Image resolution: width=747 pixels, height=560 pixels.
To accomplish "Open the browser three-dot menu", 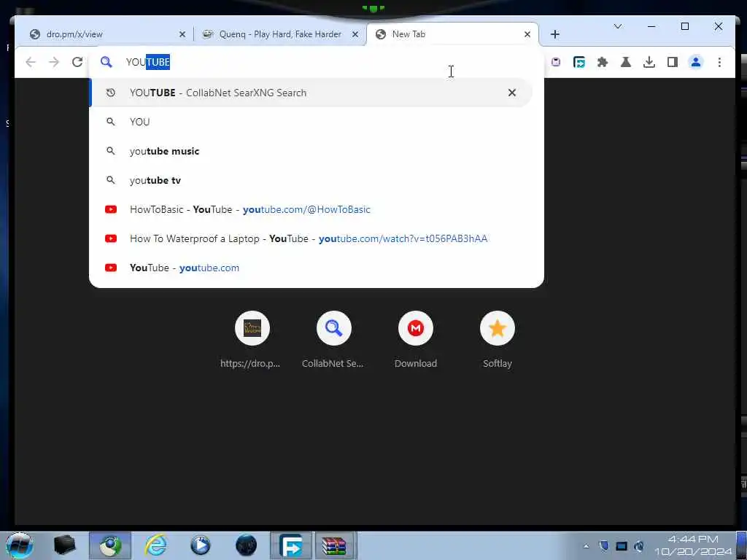I will pos(719,62).
